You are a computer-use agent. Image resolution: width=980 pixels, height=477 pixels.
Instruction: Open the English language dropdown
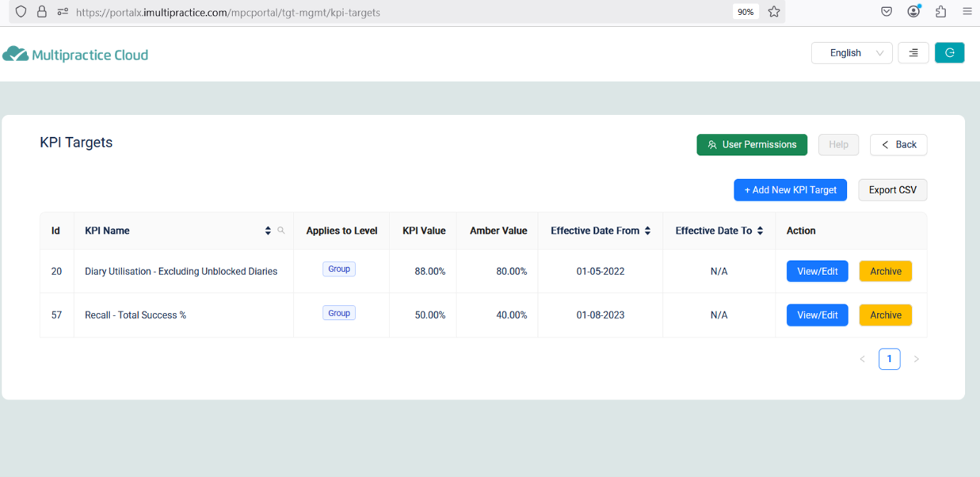(851, 53)
